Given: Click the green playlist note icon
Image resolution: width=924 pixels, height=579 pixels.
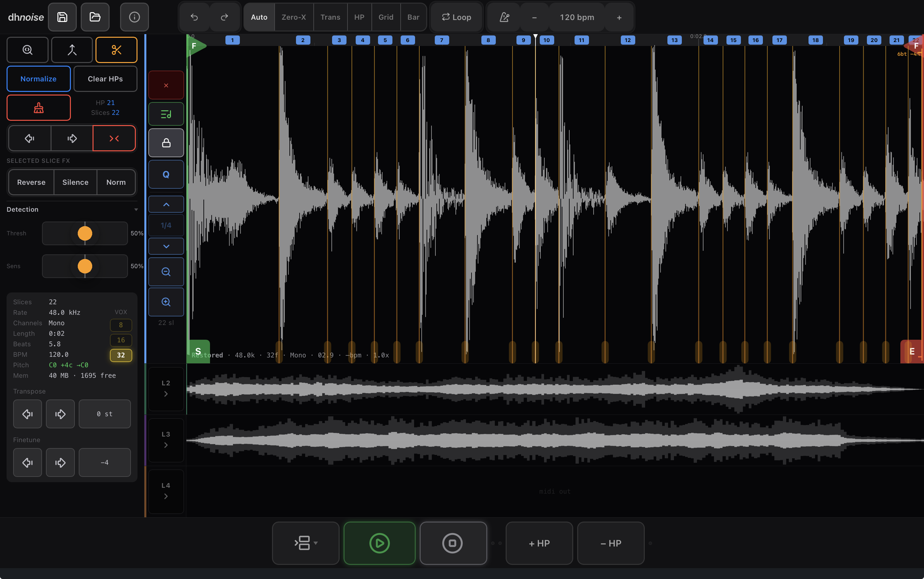Looking at the screenshot, I should tap(166, 114).
